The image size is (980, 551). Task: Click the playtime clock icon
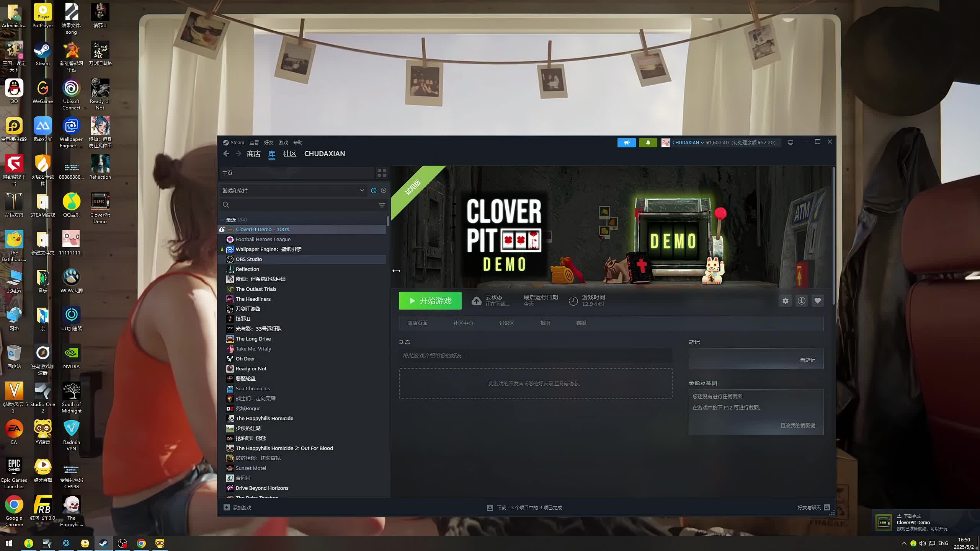coord(573,301)
